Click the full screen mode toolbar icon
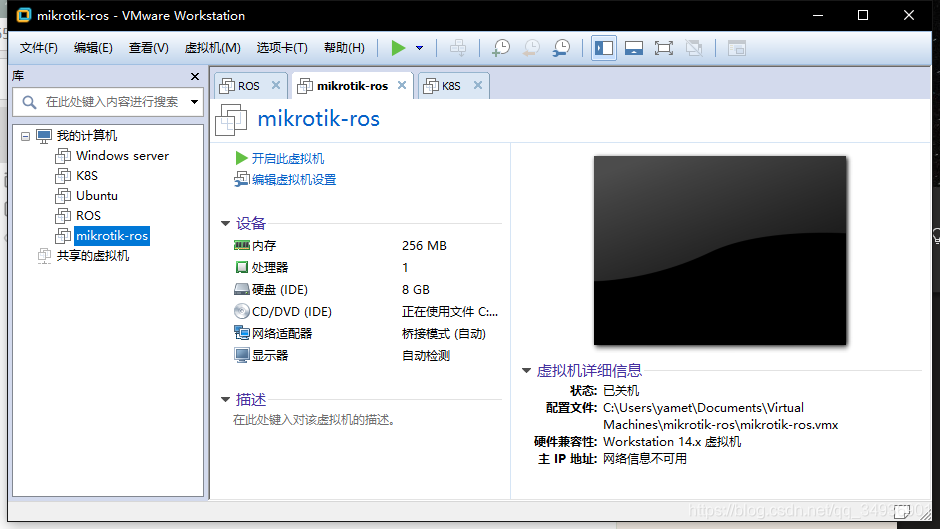This screenshot has width=940, height=529. coord(664,48)
